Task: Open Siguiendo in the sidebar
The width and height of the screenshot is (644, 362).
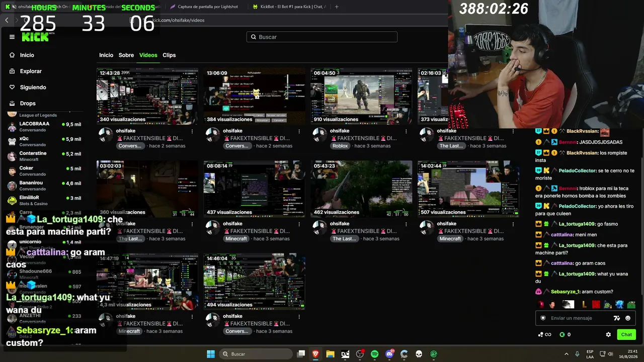Action: pyautogui.click(x=33, y=87)
